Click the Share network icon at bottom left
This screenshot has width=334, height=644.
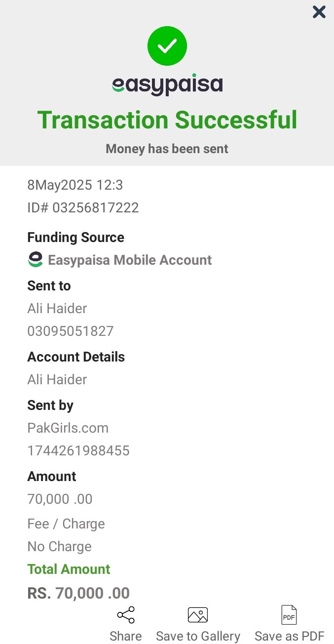coord(125,615)
